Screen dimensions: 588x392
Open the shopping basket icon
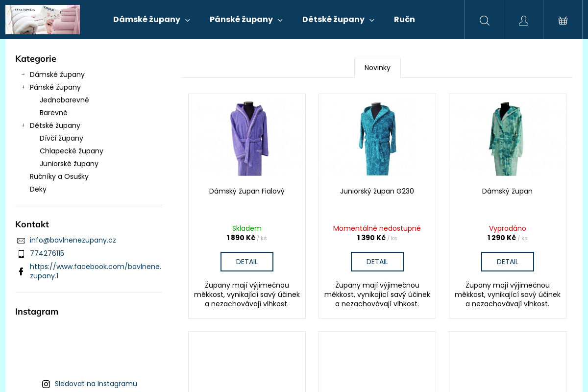[x=563, y=20]
